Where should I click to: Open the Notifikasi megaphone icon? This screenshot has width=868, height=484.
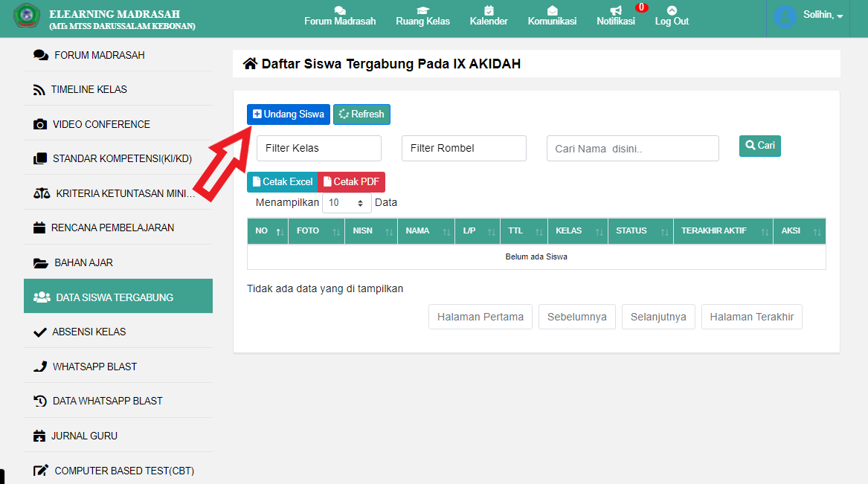(x=616, y=10)
